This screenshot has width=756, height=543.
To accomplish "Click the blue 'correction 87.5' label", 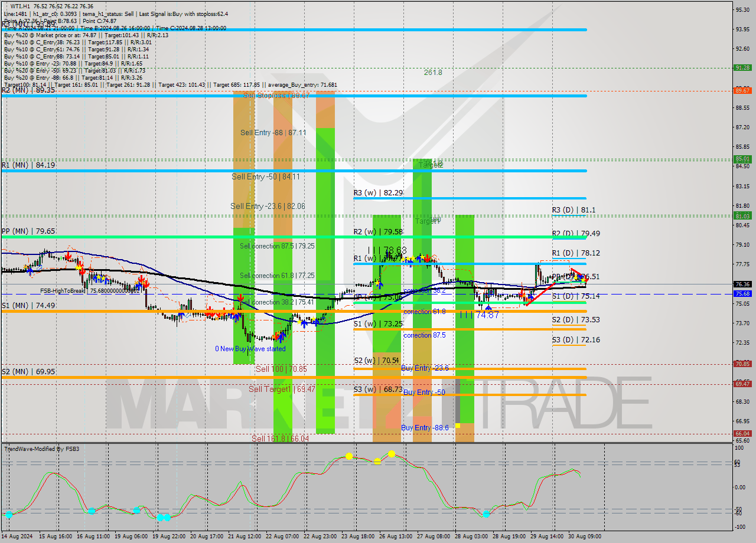I will tap(424, 335).
